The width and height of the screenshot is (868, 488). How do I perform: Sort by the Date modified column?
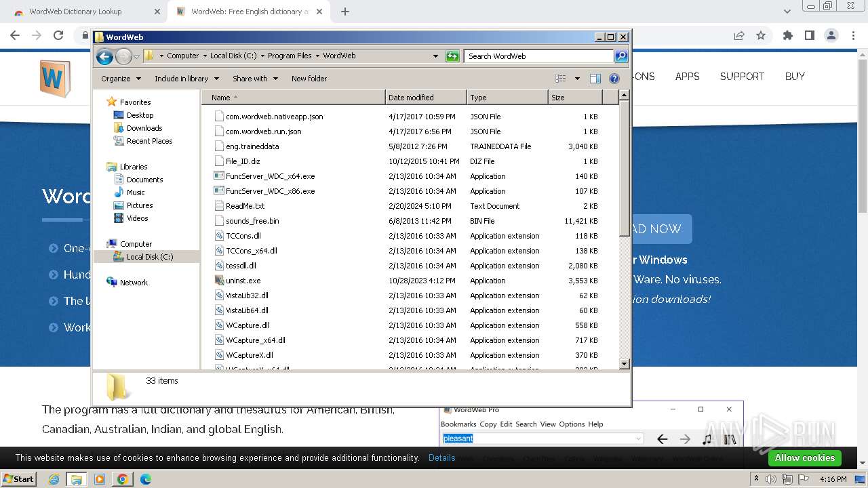(426, 98)
